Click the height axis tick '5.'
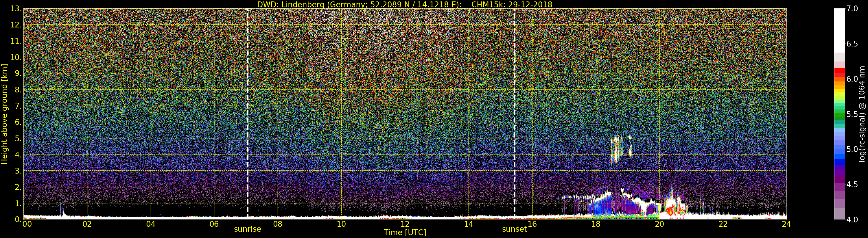The image size is (868, 238). [x=18, y=138]
